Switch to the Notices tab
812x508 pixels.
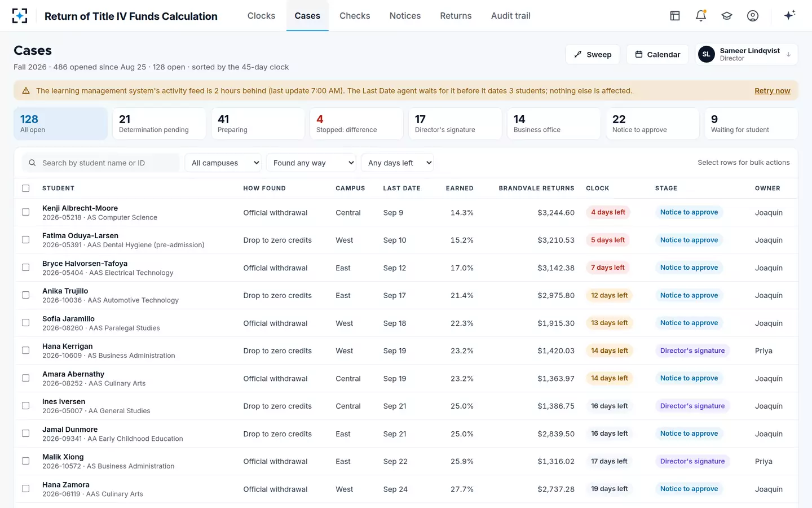(405, 16)
